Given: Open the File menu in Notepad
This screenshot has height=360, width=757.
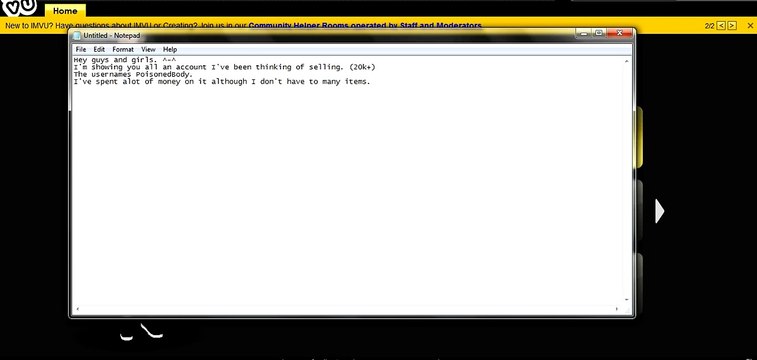Looking at the screenshot, I should tap(81, 49).
